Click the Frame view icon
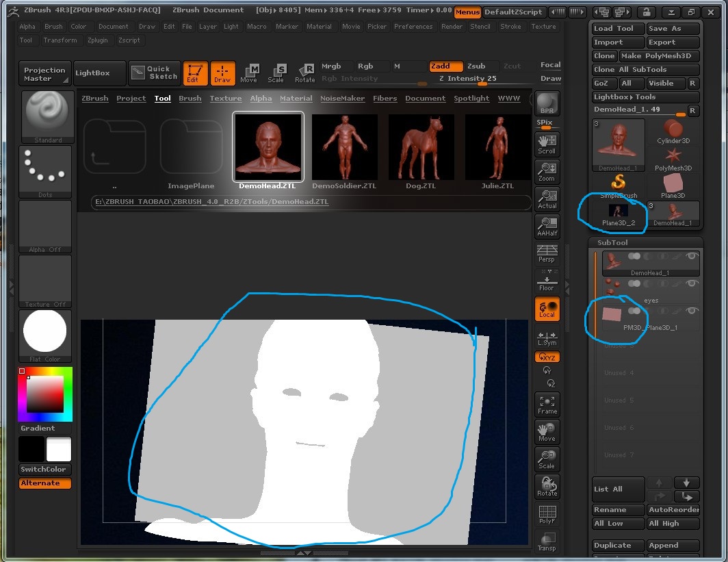728x562 pixels. click(x=547, y=405)
